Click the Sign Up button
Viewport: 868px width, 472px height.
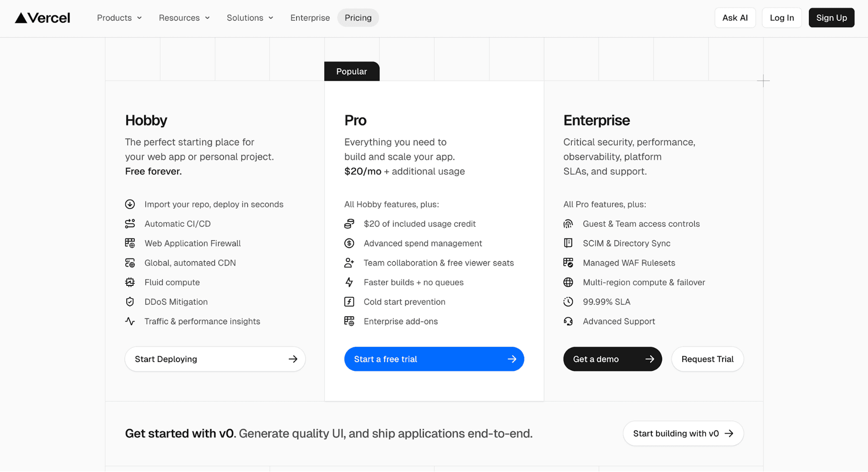(x=831, y=18)
